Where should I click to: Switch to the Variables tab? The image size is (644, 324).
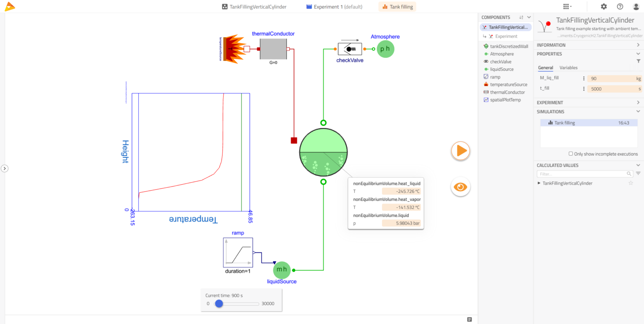coord(568,68)
